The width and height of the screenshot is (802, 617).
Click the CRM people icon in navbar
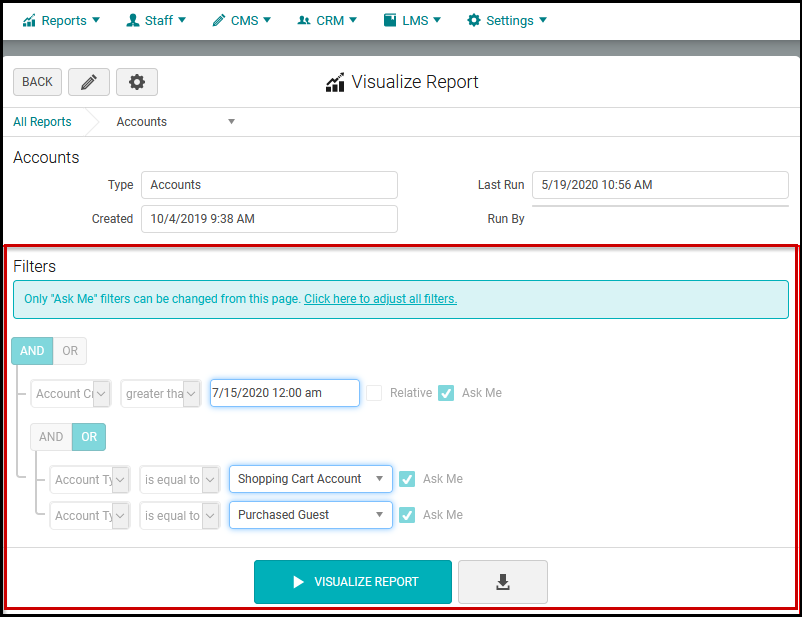pyautogui.click(x=304, y=20)
